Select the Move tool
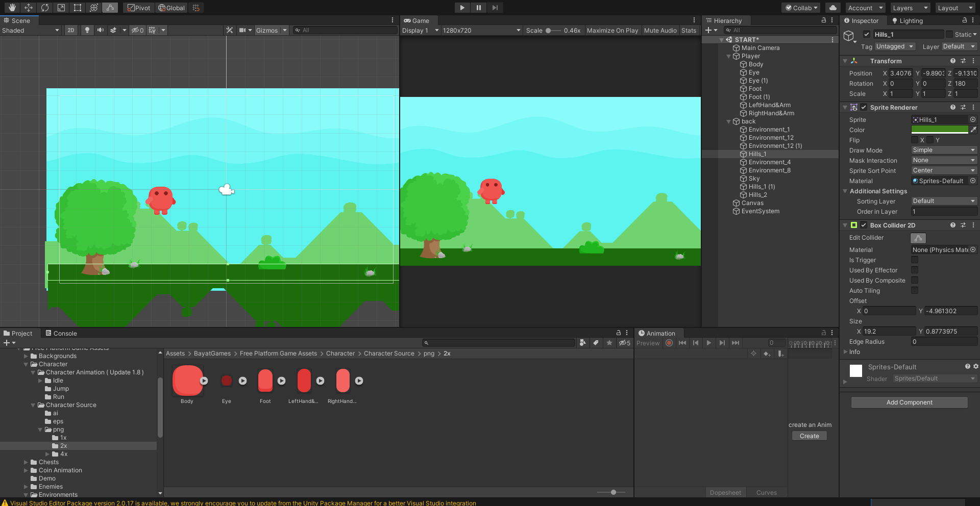Viewport: 980px width, 506px height. pyautogui.click(x=29, y=8)
